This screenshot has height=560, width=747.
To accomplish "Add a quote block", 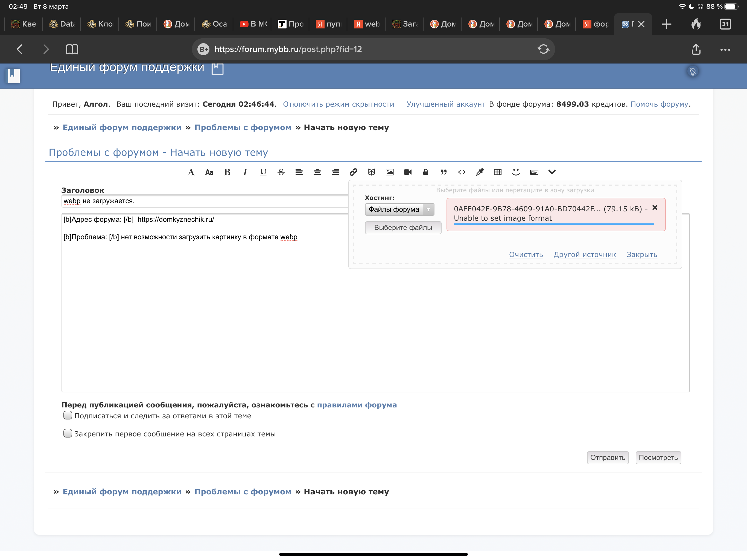I will click(x=443, y=172).
